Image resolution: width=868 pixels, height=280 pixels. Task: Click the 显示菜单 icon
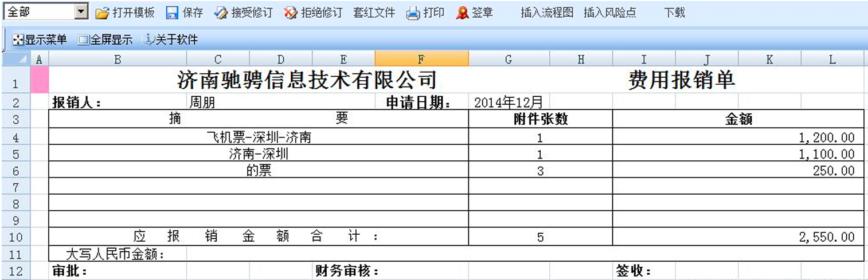point(18,40)
